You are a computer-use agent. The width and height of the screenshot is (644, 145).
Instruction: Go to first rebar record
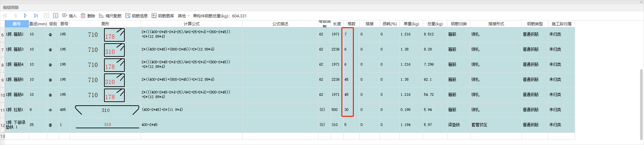[x=5, y=16]
